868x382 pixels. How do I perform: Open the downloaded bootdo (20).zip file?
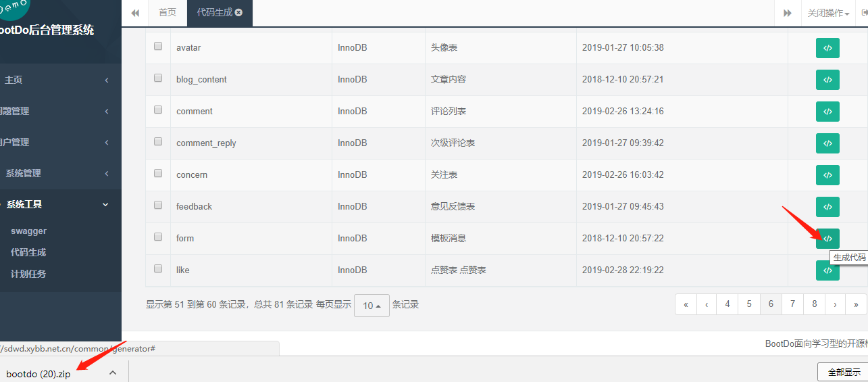point(38,373)
